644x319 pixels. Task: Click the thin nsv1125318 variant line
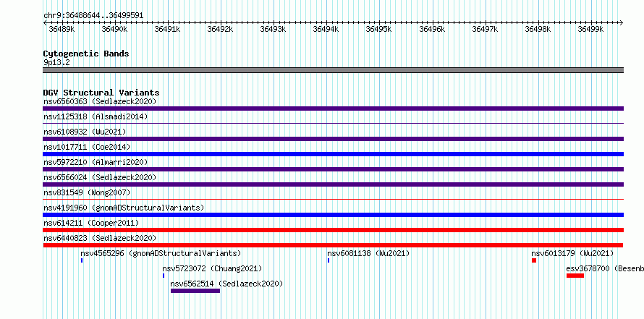tap(333, 123)
